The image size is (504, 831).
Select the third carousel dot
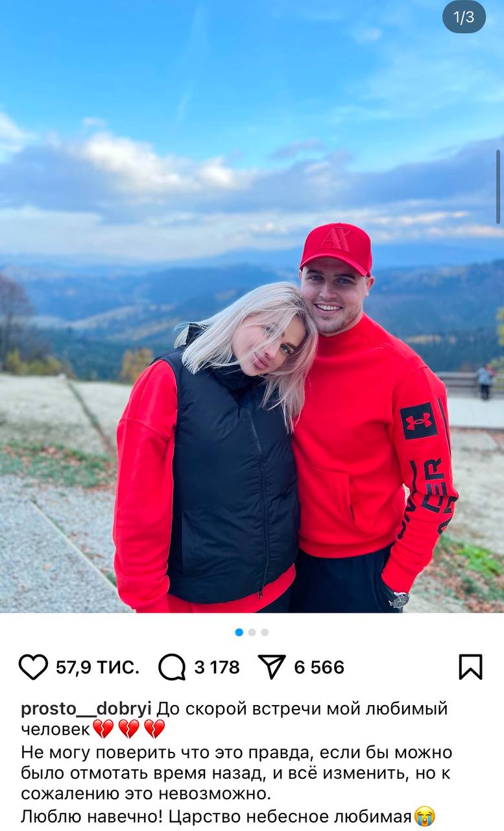tap(265, 632)
